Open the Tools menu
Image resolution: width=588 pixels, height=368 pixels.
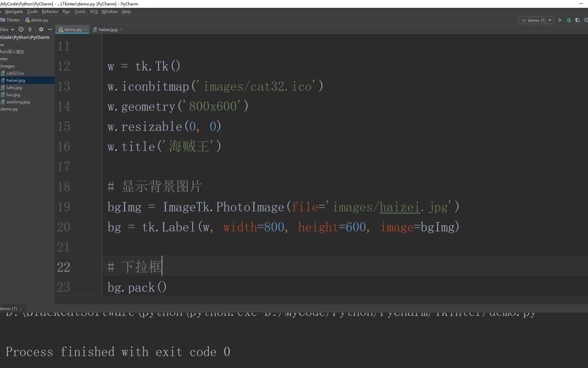click(80, 11)
